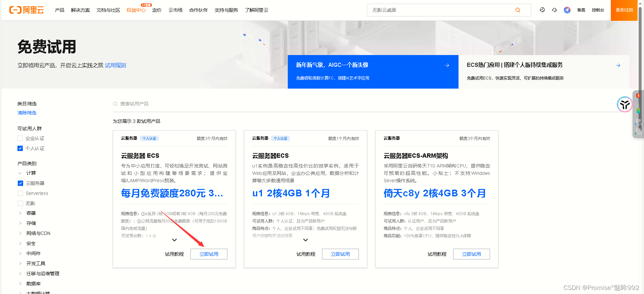Open the 备案 link

coord(581,10)
